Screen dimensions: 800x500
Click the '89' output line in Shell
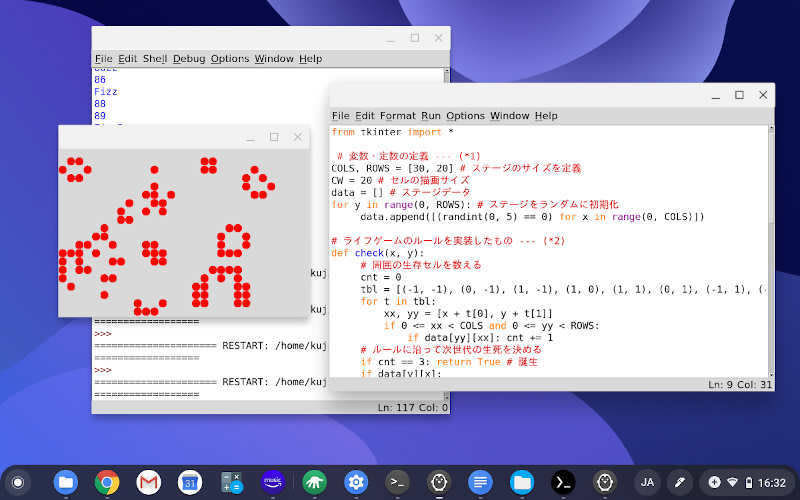click(99, 116)
